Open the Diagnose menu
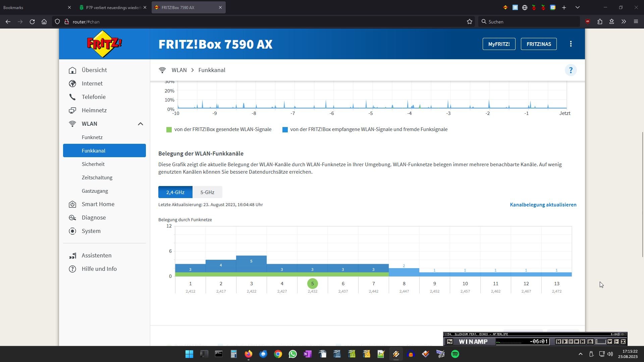 94,218
